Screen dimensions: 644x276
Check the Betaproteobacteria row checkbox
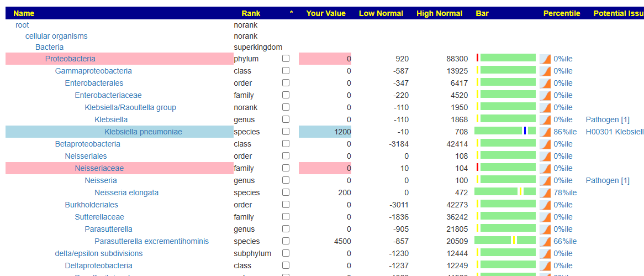286,144
